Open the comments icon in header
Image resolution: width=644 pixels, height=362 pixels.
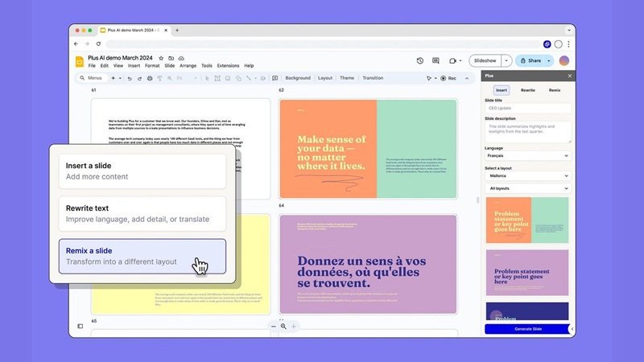pos(436,60)
